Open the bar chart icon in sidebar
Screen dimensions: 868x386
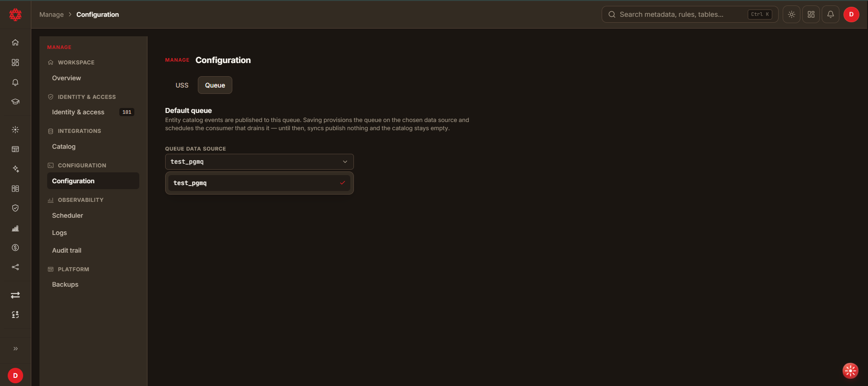15,228
